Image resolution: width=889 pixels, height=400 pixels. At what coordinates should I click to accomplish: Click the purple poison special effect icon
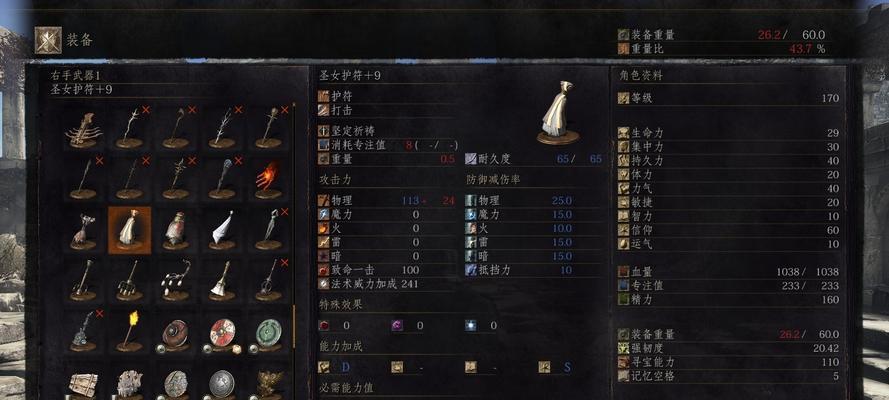coord(397,325)
